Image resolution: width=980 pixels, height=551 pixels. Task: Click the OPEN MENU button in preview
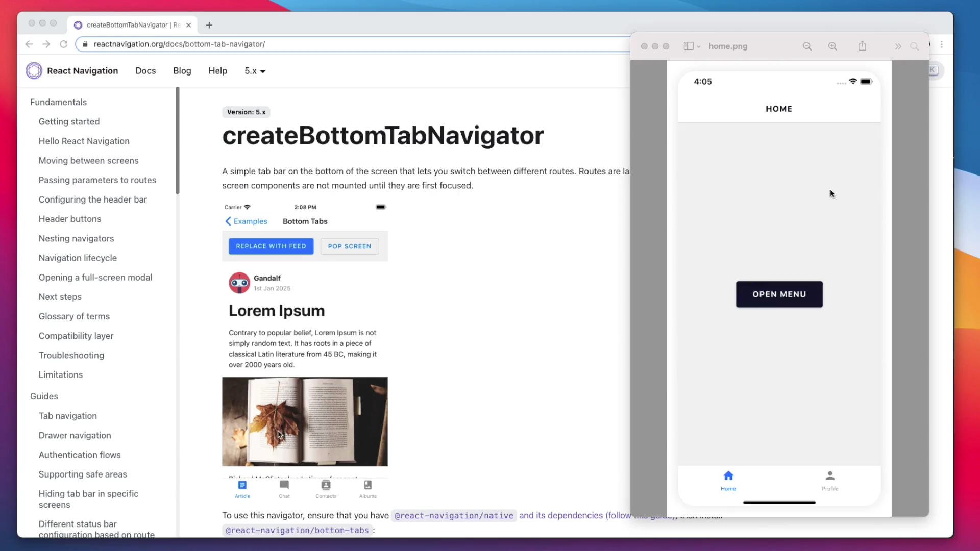779,294
